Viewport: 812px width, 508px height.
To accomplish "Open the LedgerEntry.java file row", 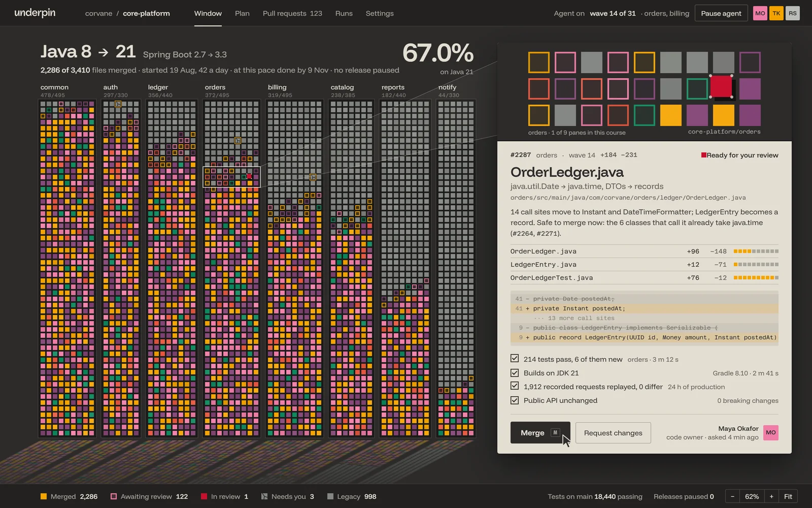I will pyautogui.click(x=645, y=265).
